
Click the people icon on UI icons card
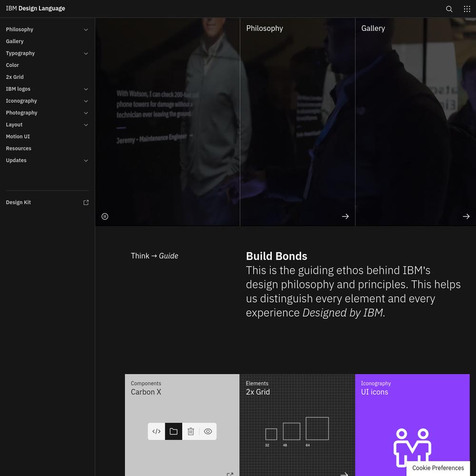click(x=412, y=448)
